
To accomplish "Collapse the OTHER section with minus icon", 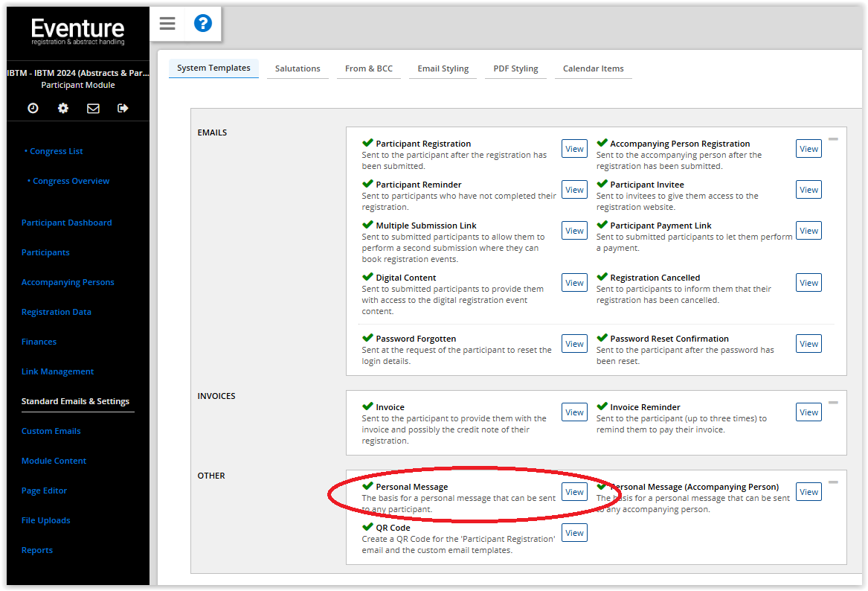I will 833,482.
